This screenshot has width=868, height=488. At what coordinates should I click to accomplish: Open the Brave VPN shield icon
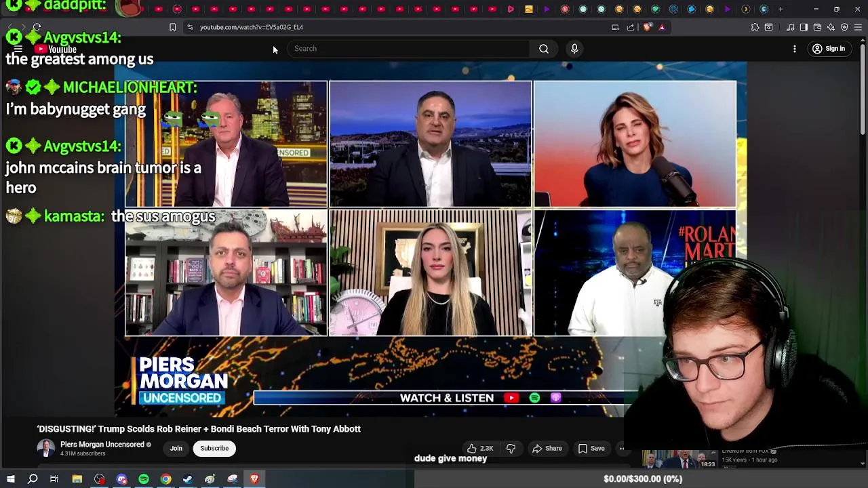pyautogui.click(x=844, y=27)
